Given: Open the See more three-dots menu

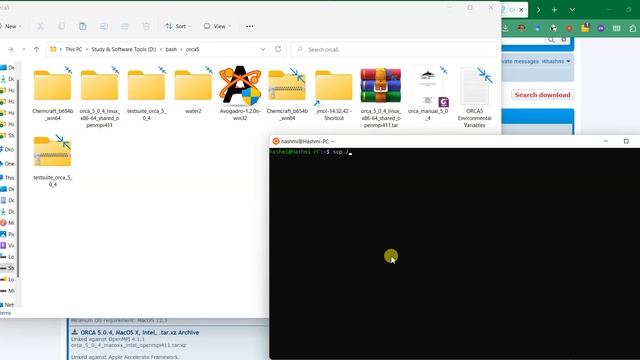Looking at the screenshot, I should pyautogui.click(x=249, y=26).
